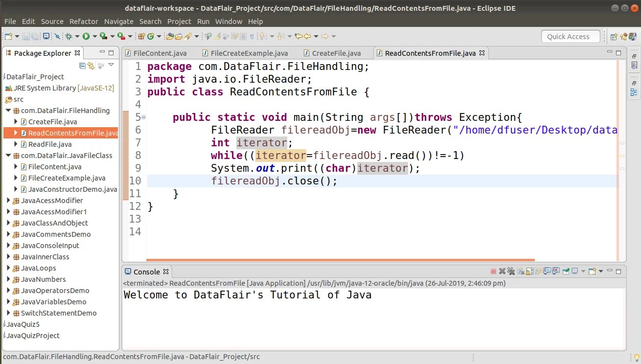Open a Terminal from the main toolbar
The width and height of the screenshot is (641, 364).
(46, 36)
